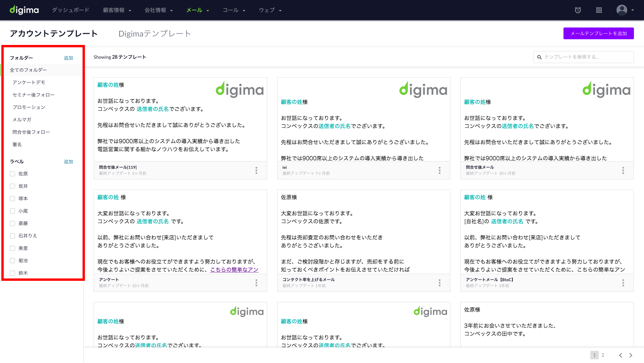Open the alarm clock reminder icon
The image size is (644, 363).
(x=578, y=10)
